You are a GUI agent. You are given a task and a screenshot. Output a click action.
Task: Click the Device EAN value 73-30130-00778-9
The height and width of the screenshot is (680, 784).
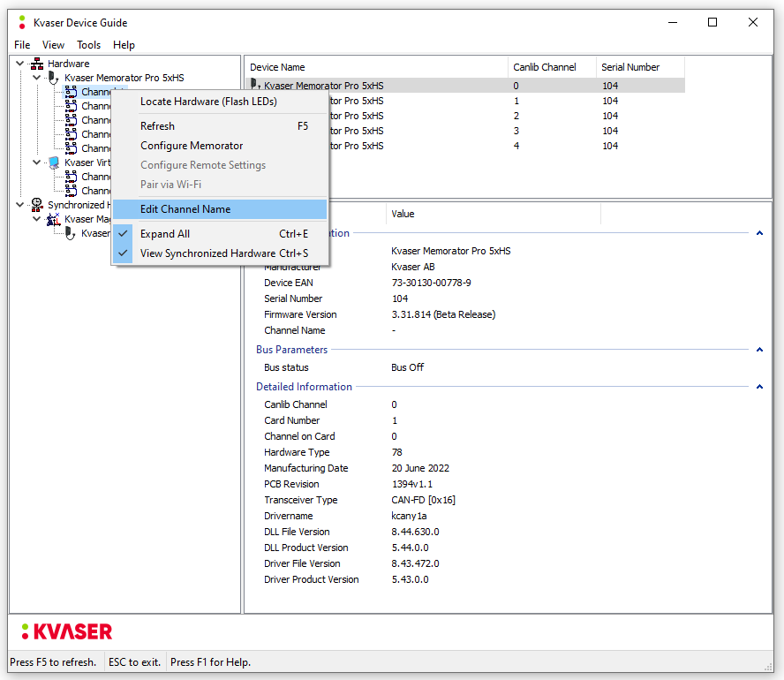point(431,283)
